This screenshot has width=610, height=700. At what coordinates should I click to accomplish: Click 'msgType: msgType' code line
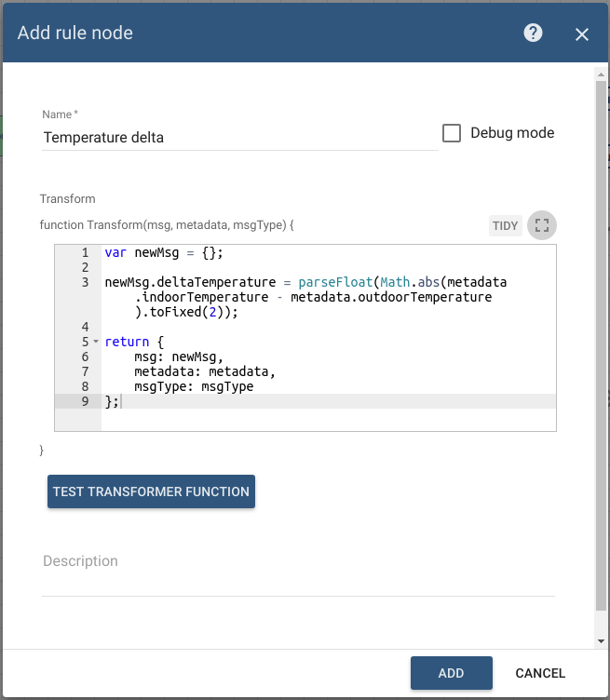click(194, 386)
